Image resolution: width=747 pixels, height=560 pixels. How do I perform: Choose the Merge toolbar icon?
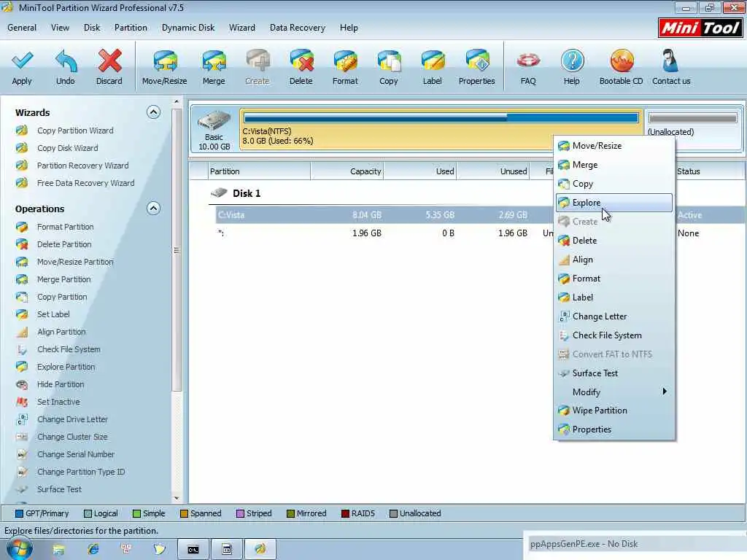(x=214, y=61)
